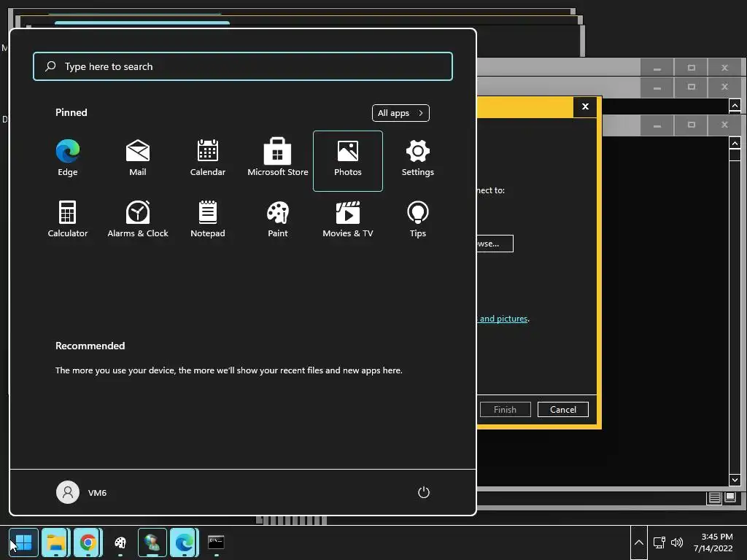Image resolution: width=747 pixels, height=560 pixels.
Task: Open the Paint pinned app
Action: 278,219
